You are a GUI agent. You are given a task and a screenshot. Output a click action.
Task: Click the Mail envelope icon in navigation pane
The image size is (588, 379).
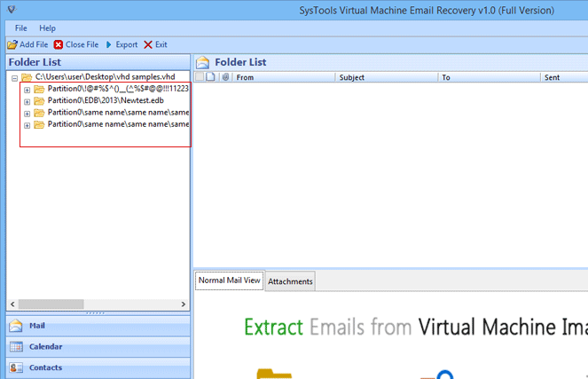[16, 326]
